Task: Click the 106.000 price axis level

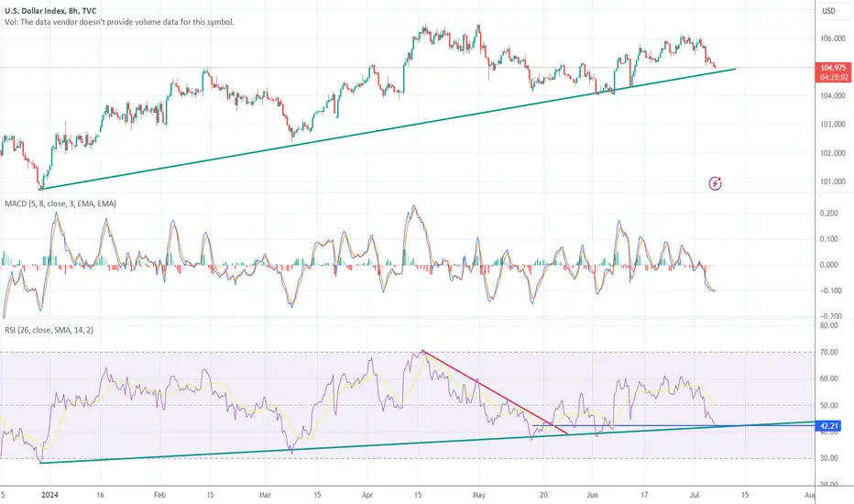Action: point(833,38)
